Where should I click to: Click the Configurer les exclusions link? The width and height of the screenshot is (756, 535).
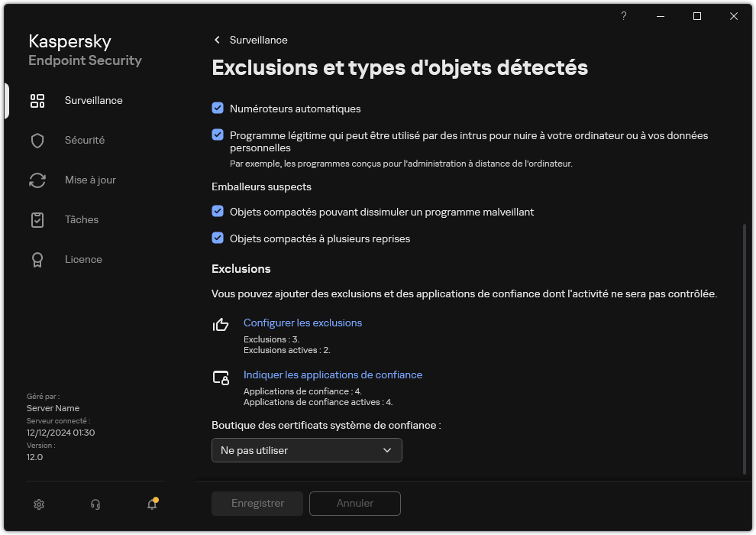click(x=302, y=323)
